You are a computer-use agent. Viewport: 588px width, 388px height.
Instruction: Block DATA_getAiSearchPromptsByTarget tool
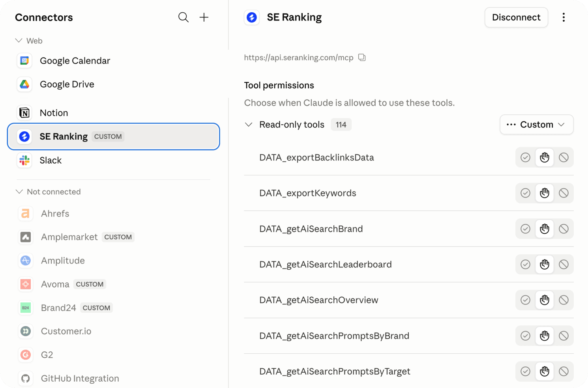pos(564,371)
